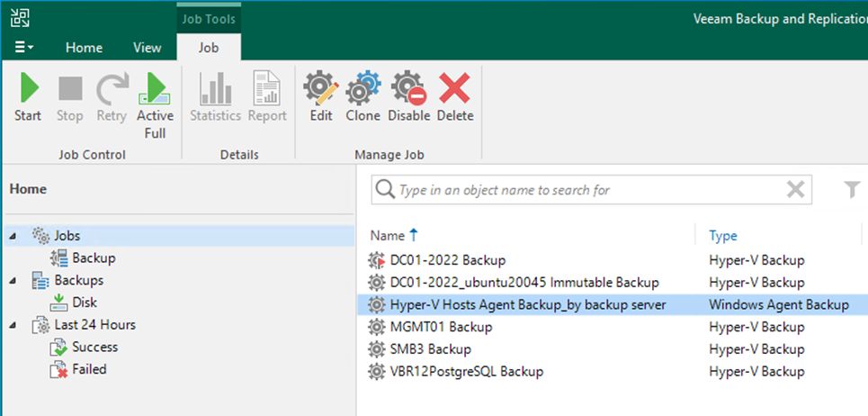Image resolution: width=868 pixels, height=416 pixels.
Task: Edit the selected job
Action: point(320,97)
